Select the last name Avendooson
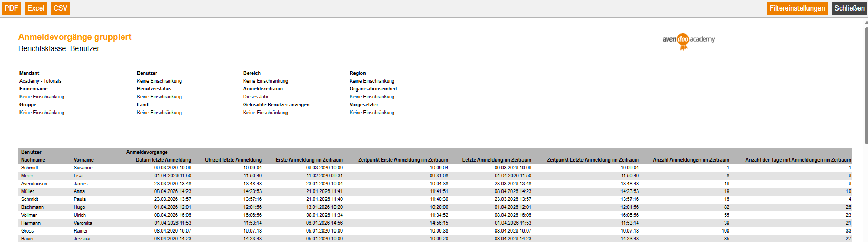Image resolution: width=868 pixels, height=242 pixels. pos(34,184)
